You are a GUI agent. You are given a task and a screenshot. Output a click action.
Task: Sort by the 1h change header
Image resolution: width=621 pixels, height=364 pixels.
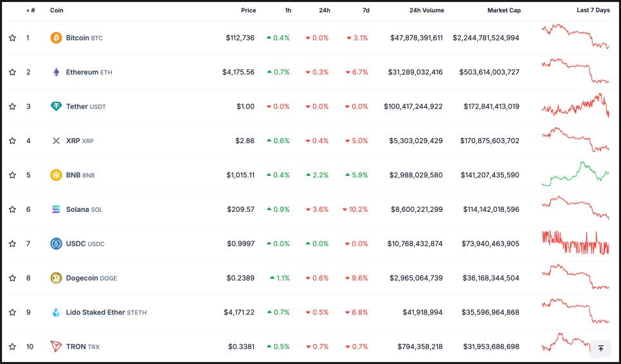pyautogui.click(x=288, y=11)
